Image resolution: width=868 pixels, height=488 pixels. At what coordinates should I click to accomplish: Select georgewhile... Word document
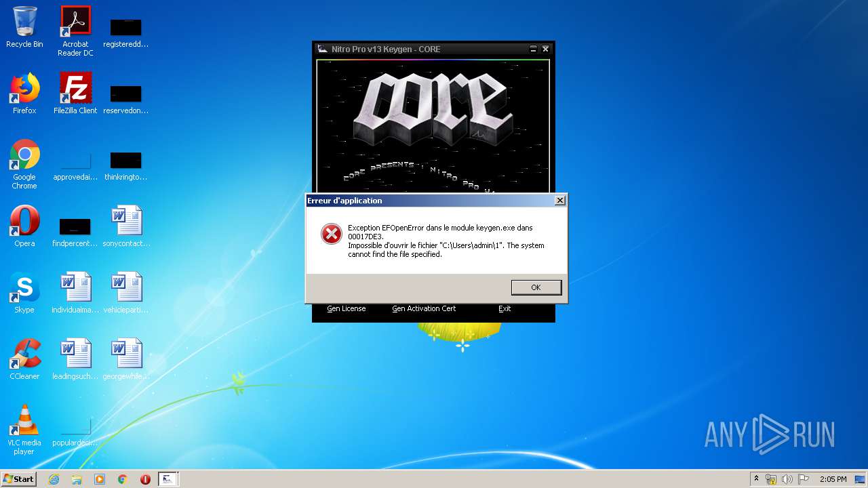click(126, 359)
